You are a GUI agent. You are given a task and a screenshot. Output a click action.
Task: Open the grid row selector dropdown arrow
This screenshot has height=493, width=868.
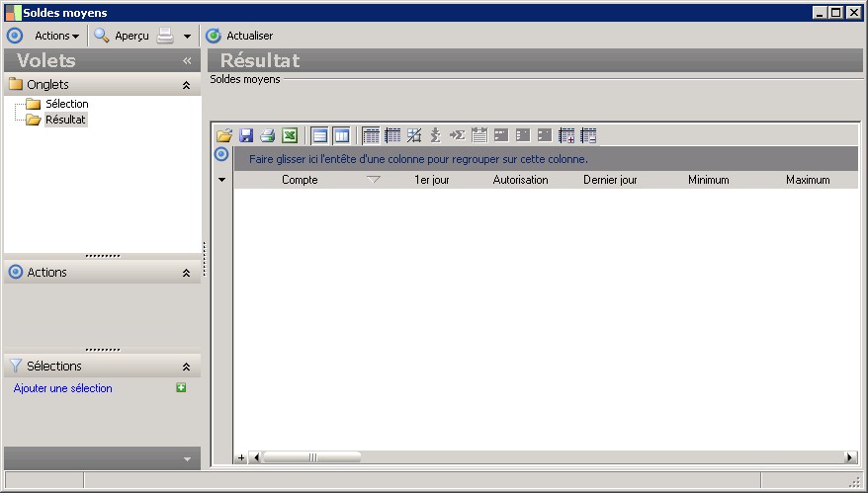[x=222, y=180]
